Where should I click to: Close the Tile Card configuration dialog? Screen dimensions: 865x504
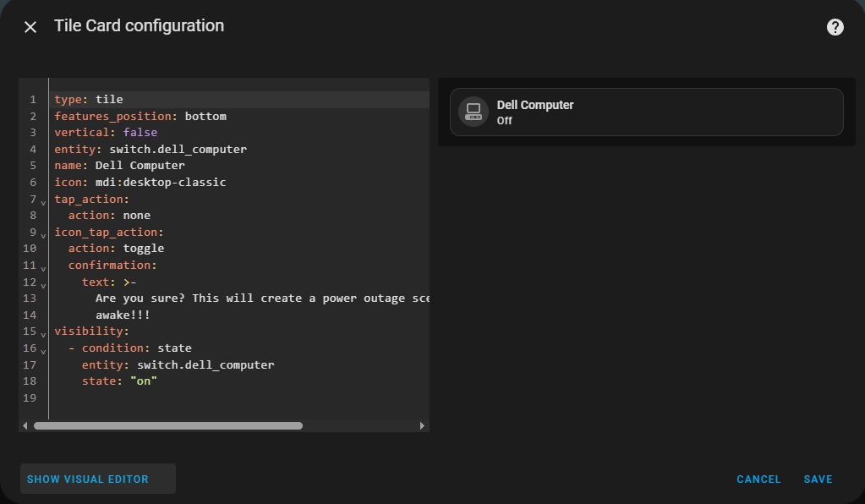tap(30, 27)
